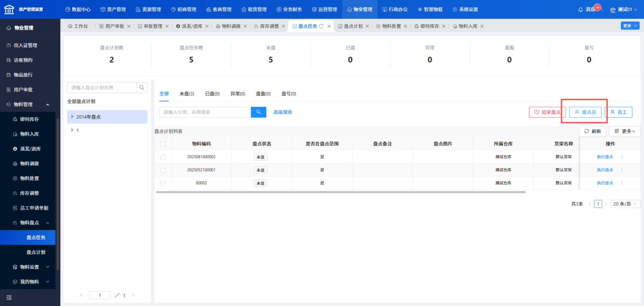The image size is (644, 306).
Task: Check the box for material 2025081400002
Action: click(x=163, y=157)
